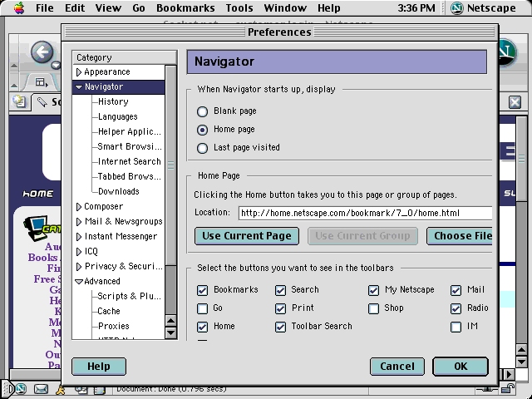Click the tab bar close X icon

coord(515,102)
